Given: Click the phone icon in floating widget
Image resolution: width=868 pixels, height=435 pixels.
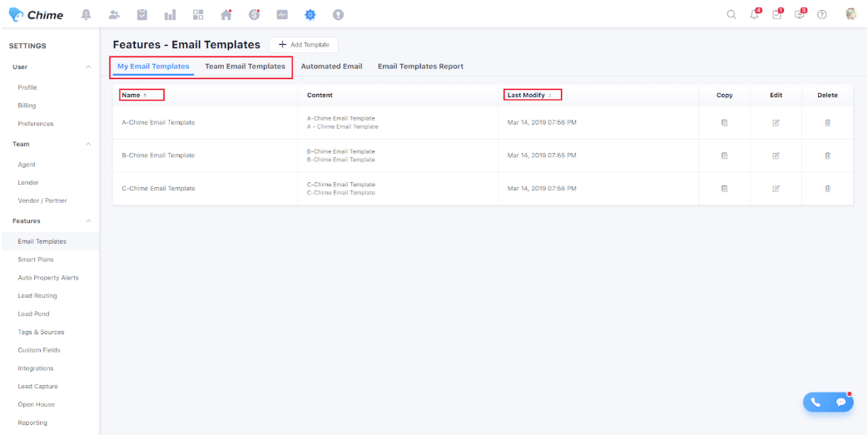Looking at the screenshot, I should (816, 403).
